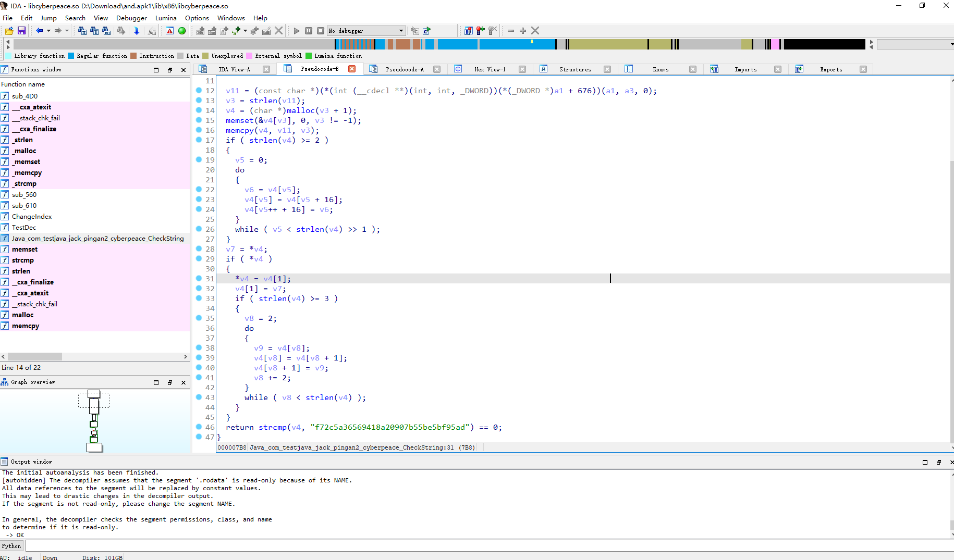Open the struct variable dropdown arrow
The width and height of the screenshot is (954, 560).
[245, 31]
